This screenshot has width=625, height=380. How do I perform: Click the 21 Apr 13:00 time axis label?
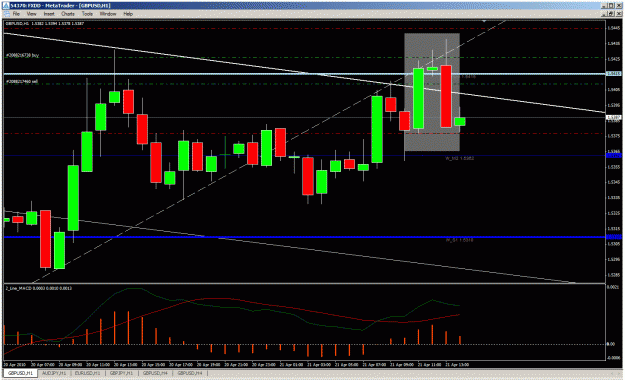[x=457, y=364]
